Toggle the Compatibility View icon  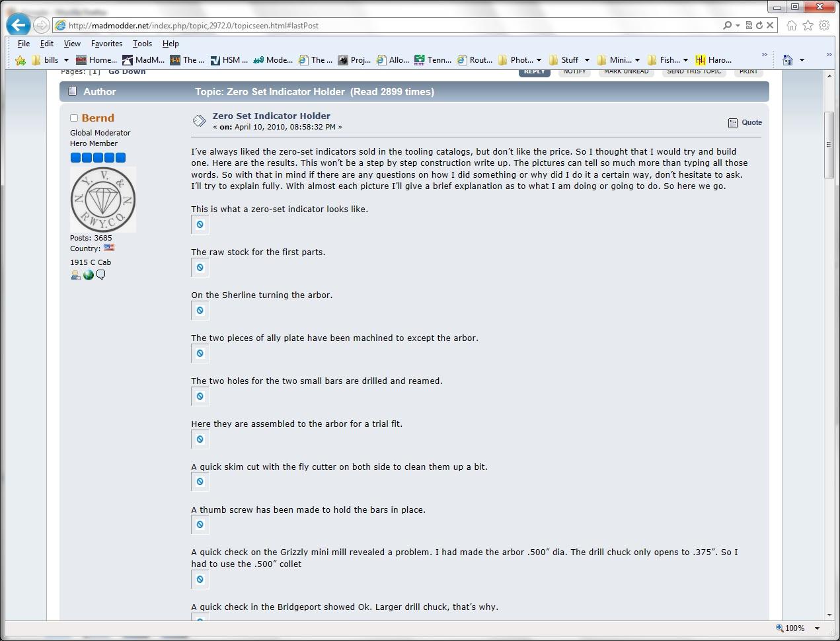(x=749, y=25)
